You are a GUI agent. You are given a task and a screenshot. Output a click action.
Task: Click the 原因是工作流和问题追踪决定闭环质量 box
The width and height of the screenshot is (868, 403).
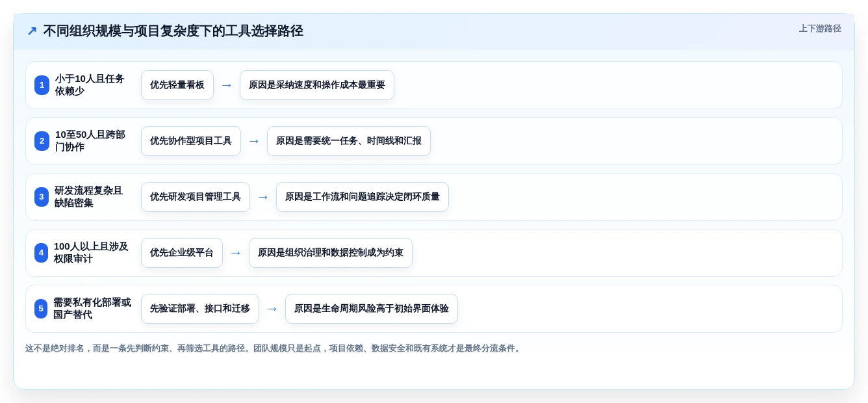pos(363,197)
